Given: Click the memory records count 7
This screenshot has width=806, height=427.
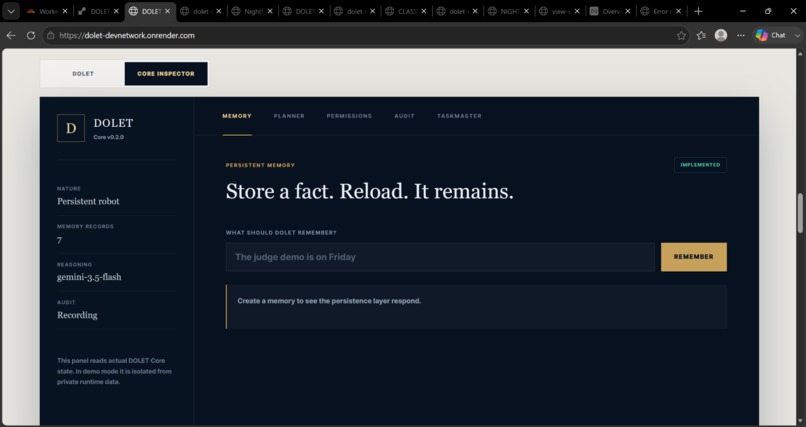Looking at the screenshot, I should click(60, 240).
